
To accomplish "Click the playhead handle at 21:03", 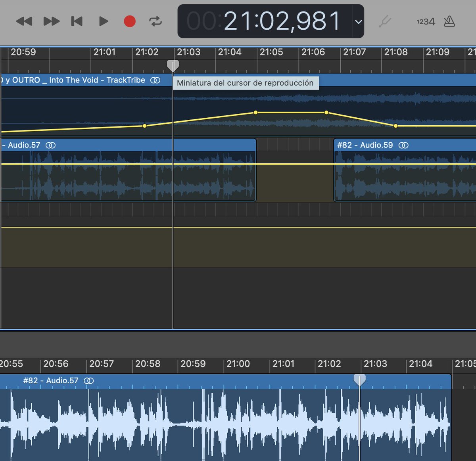I will click(x=173, y=65).
